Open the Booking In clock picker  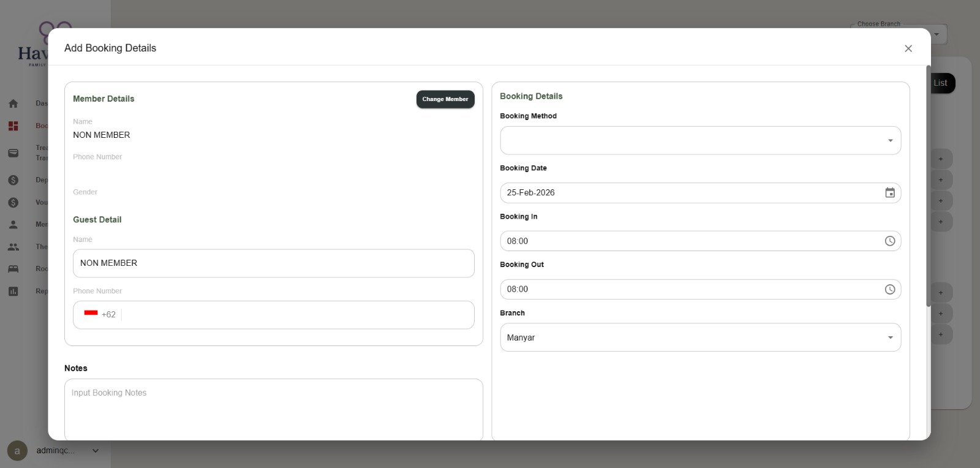[x=890, y=241]
